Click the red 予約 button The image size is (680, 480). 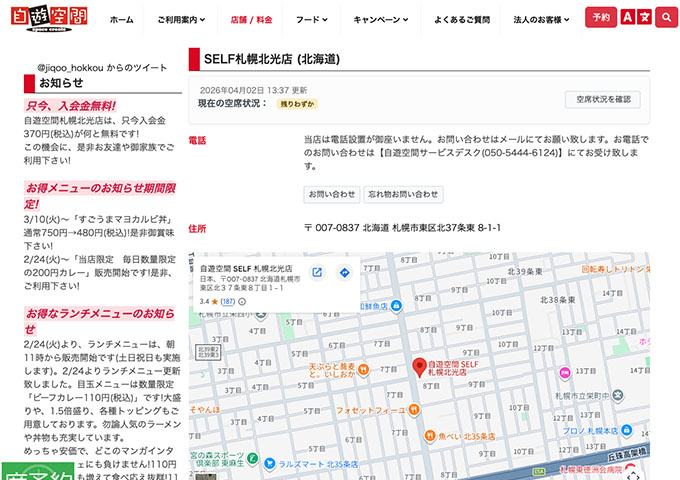[x=601, y=17]
